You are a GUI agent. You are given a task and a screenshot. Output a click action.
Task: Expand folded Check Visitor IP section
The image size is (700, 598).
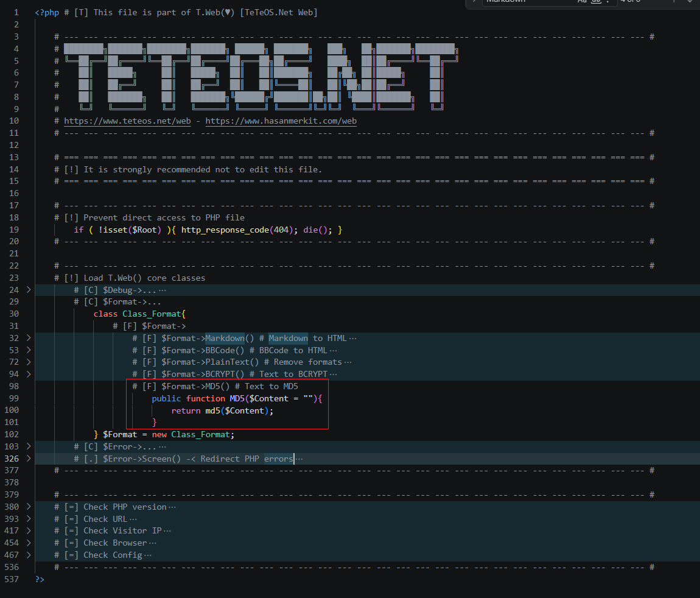29,530
